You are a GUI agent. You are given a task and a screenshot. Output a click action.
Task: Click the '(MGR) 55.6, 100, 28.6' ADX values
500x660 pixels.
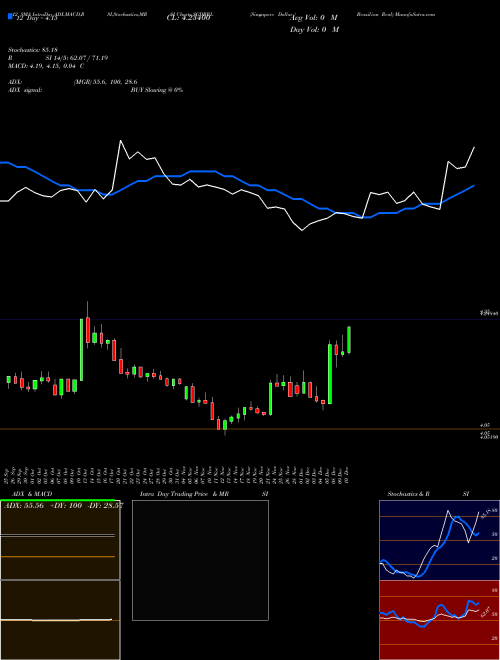tap(105, 82)
